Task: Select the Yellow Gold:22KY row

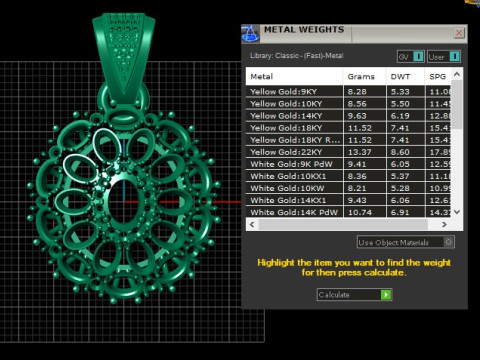Action: click(x=348, y=152)
